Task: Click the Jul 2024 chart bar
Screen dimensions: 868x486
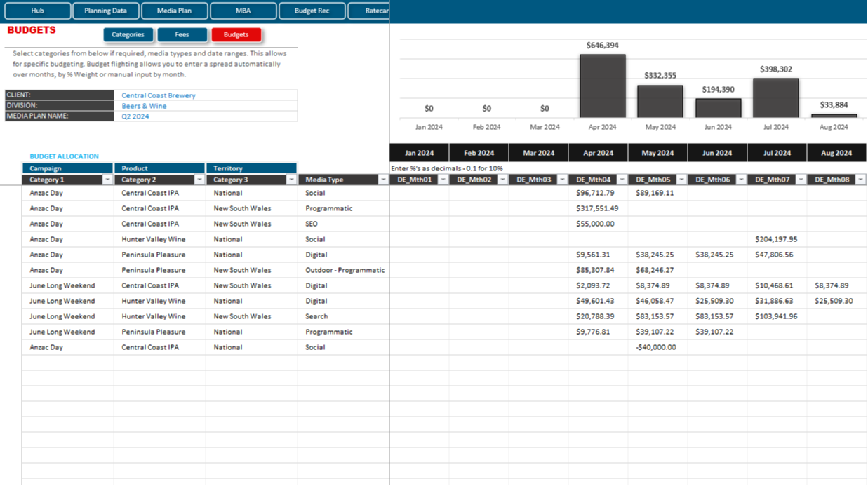Action: 776,98
